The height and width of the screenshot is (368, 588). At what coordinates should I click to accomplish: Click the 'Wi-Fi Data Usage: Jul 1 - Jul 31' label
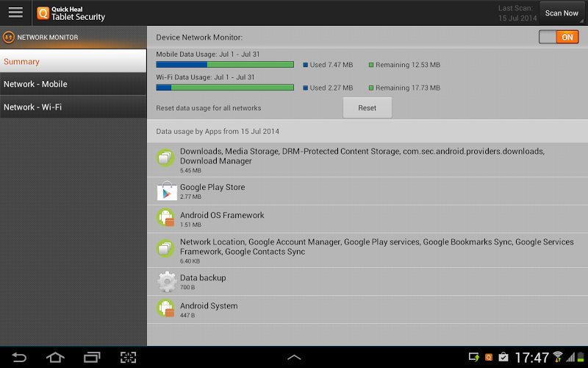point(205,77)
